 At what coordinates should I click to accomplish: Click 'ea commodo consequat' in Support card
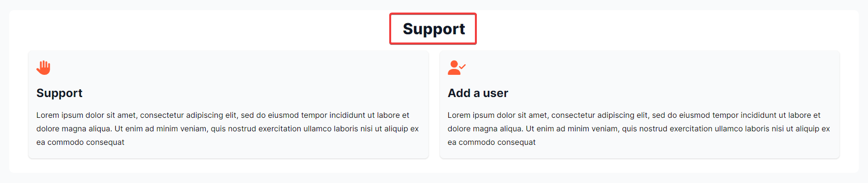(x=80, y=142)
